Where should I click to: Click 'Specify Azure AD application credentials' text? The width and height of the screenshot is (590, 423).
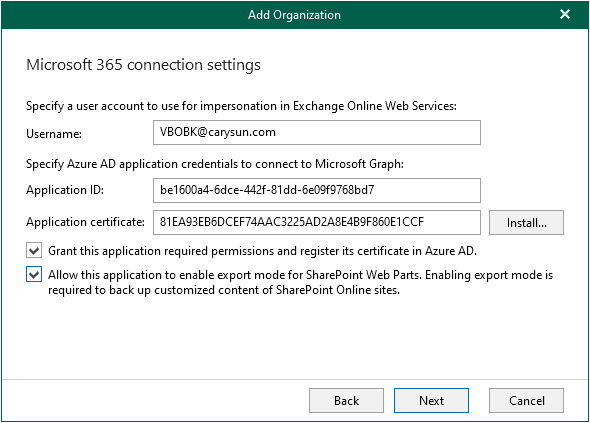pyautogui.click(x=215, y=164)
